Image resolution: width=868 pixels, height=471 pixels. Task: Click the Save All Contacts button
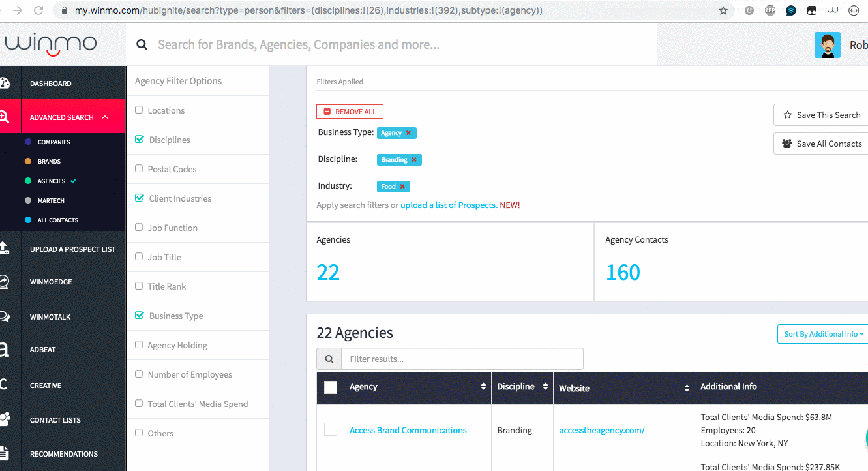point(821,144)
